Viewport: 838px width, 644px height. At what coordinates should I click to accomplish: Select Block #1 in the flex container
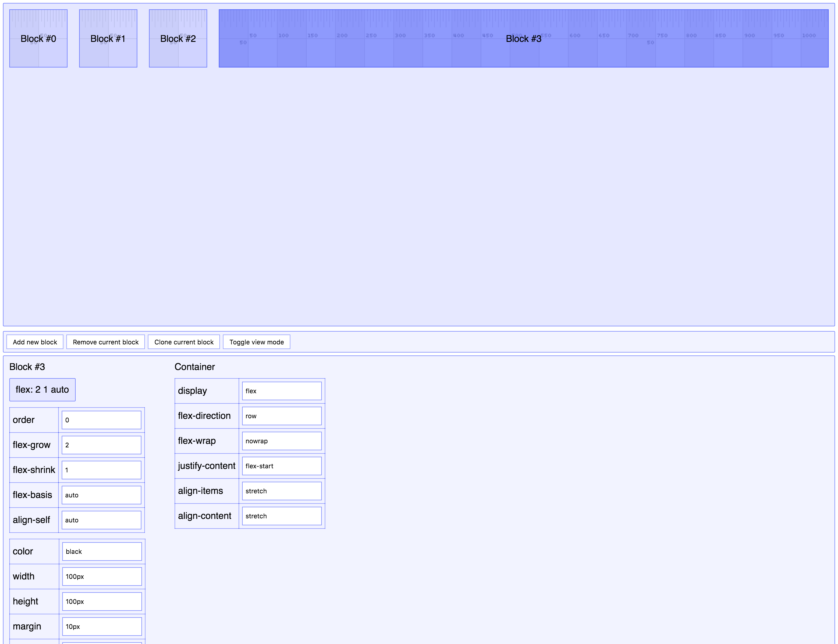108,38
